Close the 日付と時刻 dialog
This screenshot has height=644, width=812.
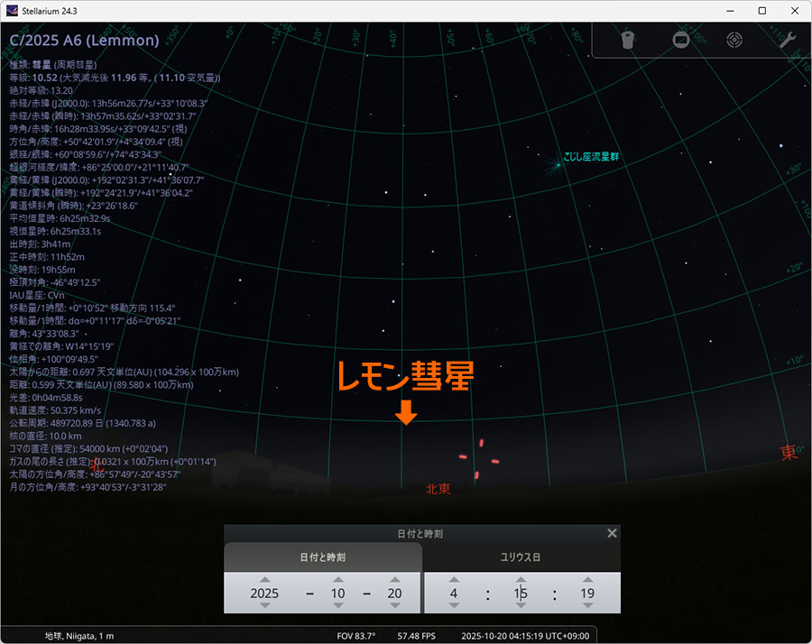coord(612,533)
